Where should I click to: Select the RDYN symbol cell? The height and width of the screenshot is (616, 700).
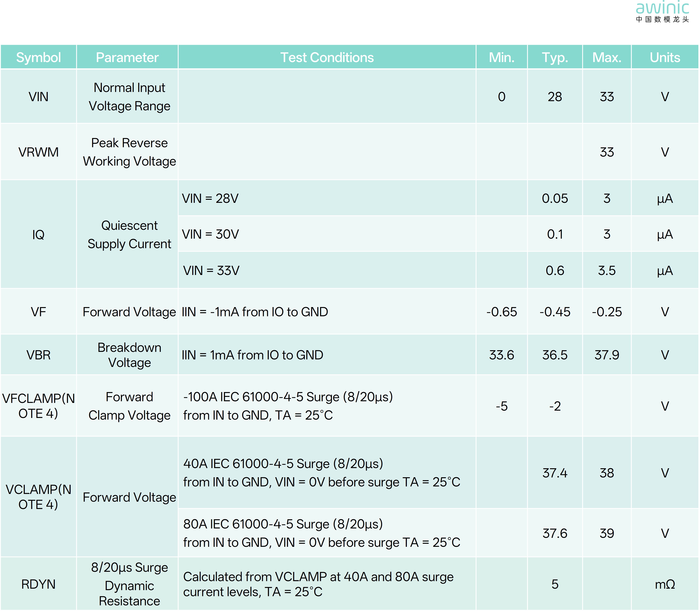pyautogui.click(x=38, y=584)
